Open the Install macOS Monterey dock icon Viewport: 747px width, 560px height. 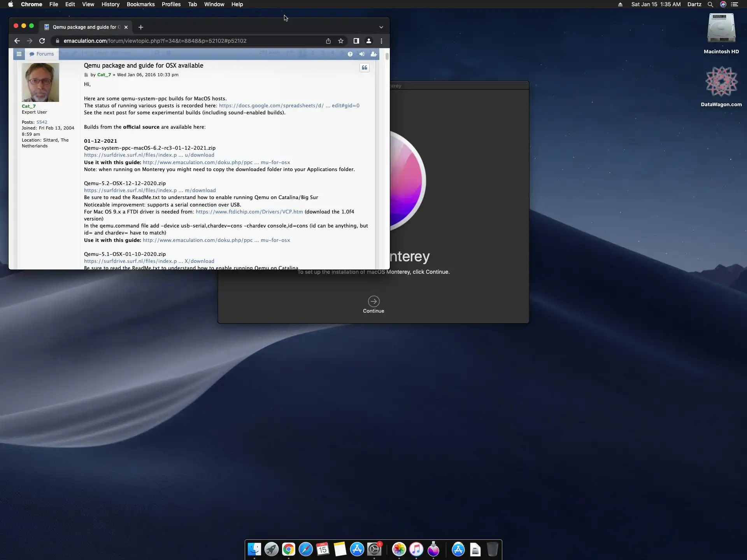pyautogui.click(x=433, y=549)
